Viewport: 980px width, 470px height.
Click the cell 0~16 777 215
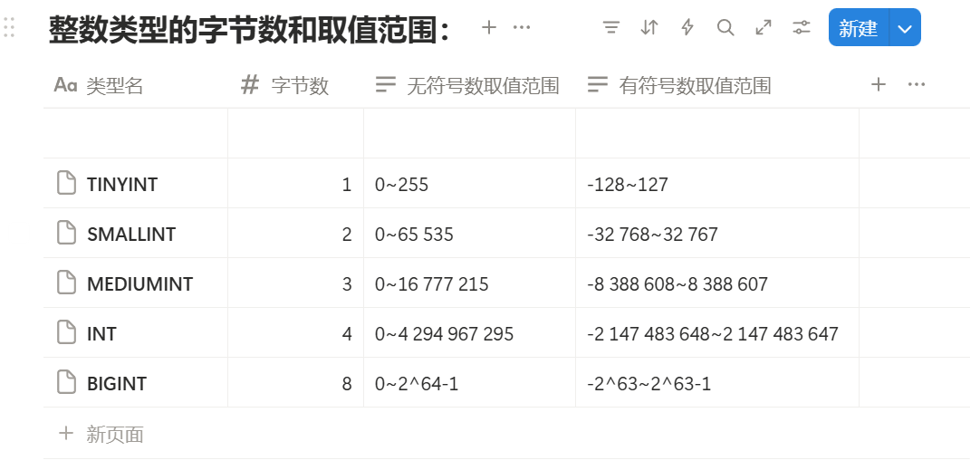469,283
